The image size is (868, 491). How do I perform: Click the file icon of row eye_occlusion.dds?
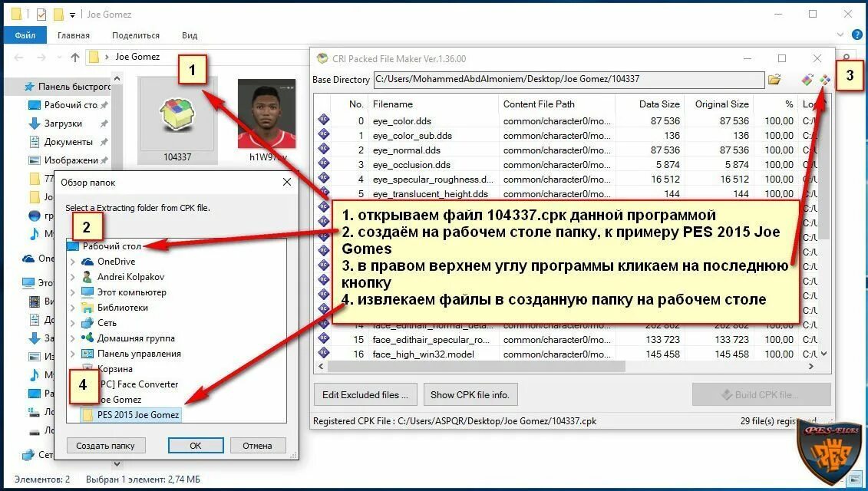pyautogui.click(x=324, y=163)
